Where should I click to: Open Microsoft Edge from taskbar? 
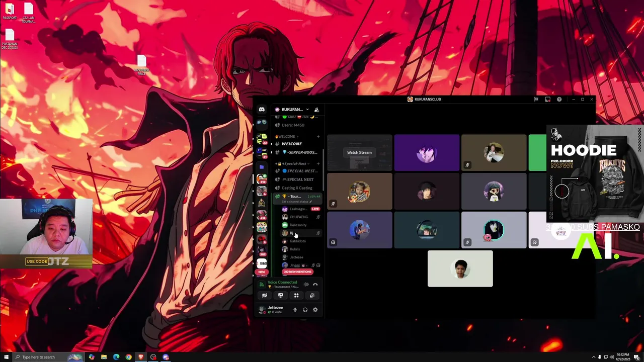(116, 357)
